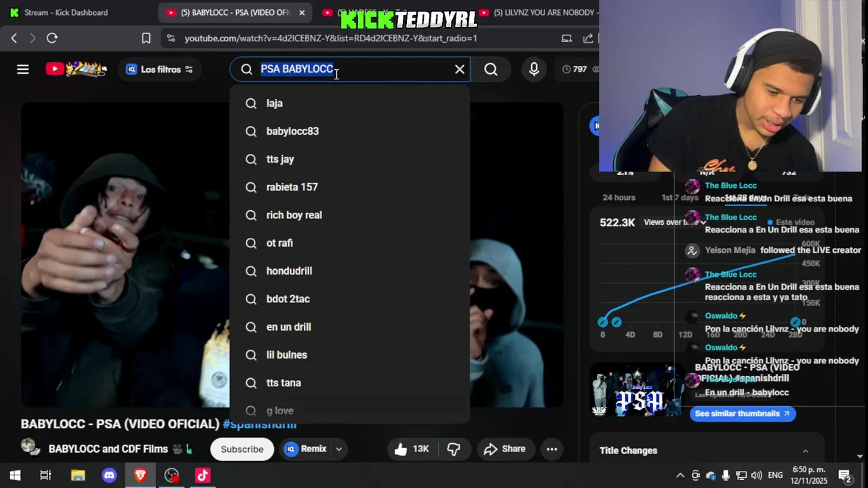Bookmark this page
The image size is (868, 488).
[146, 38]
